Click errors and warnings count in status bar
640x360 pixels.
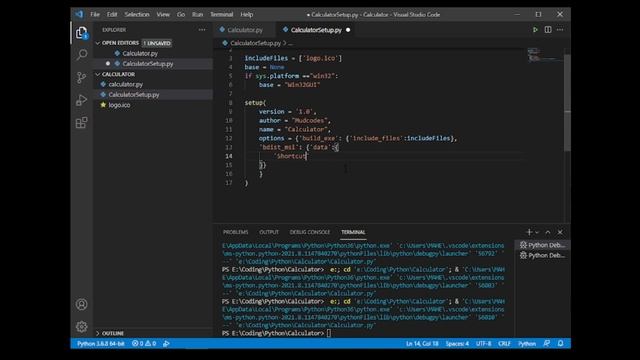pyautogui.click(x=144, y=344)
